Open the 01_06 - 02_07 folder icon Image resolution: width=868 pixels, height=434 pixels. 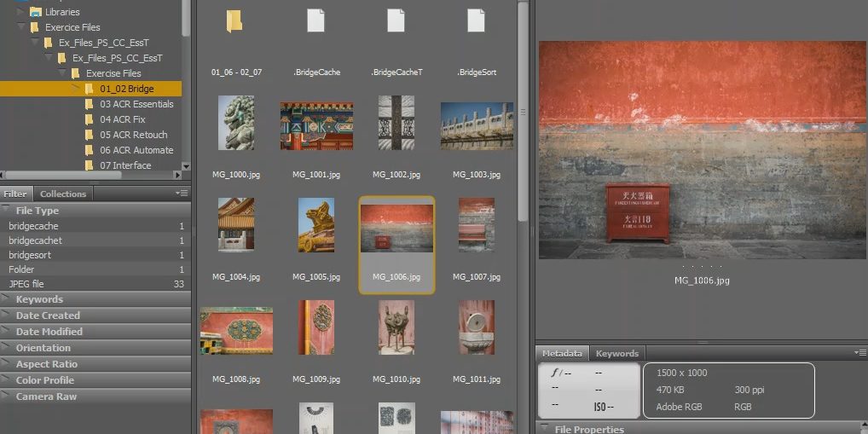click(x=234, y=21)
